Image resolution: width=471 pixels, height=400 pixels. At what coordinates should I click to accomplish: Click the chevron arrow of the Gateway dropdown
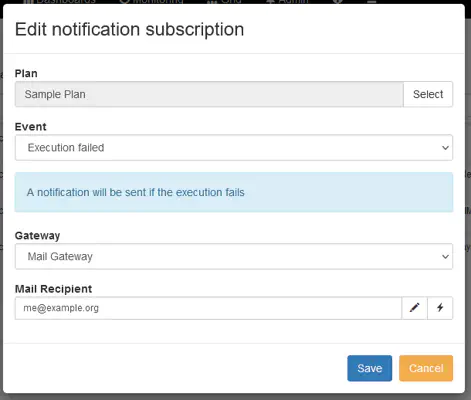click(445, 257)
